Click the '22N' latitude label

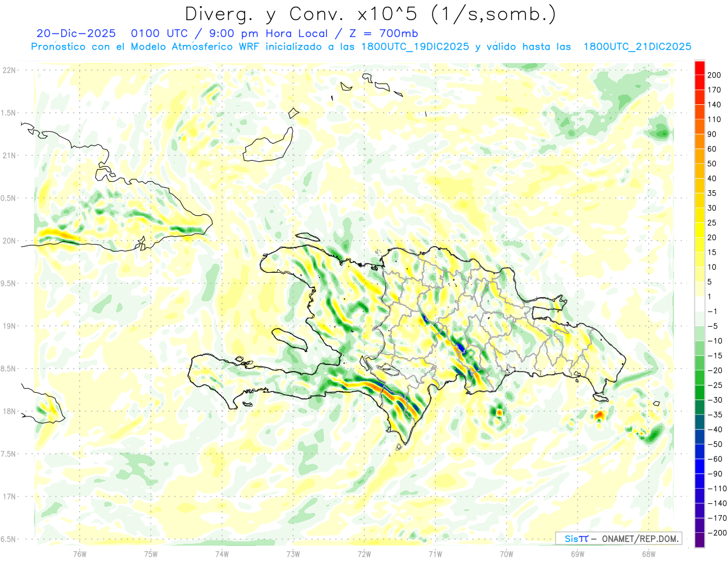(x=8, y=70)
